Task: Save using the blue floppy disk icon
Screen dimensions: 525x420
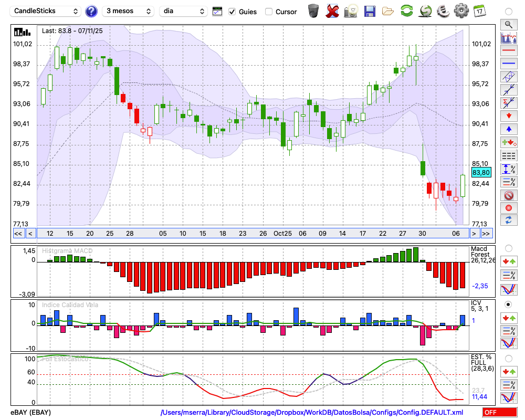Action: (x=370, y=11)
